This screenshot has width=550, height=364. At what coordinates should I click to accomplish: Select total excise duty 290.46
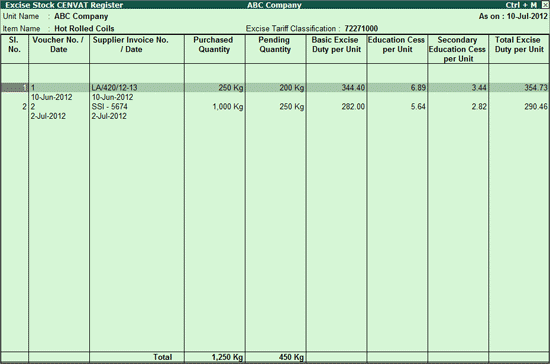536,107
